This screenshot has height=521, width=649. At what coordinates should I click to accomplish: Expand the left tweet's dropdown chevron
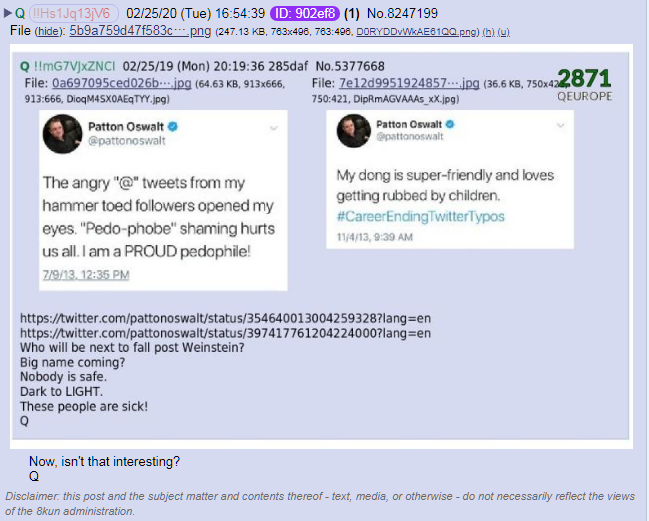tap(274, 128)
